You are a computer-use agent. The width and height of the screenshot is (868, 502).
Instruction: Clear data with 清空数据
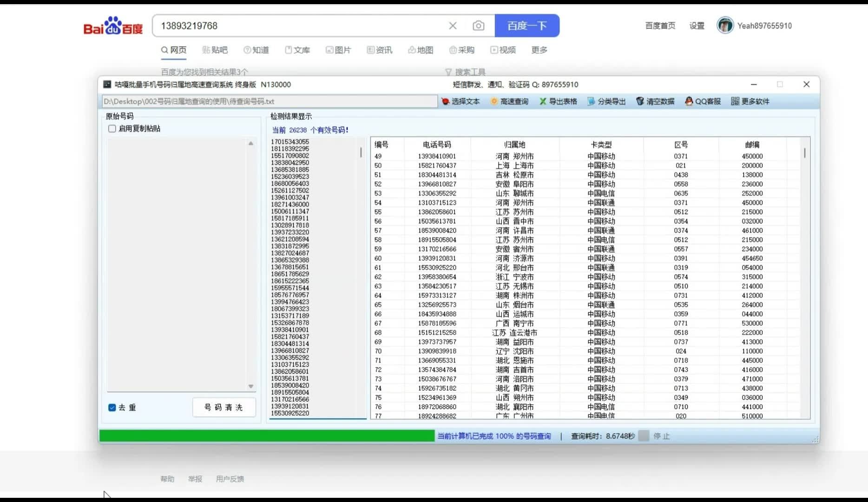point(655,101)
